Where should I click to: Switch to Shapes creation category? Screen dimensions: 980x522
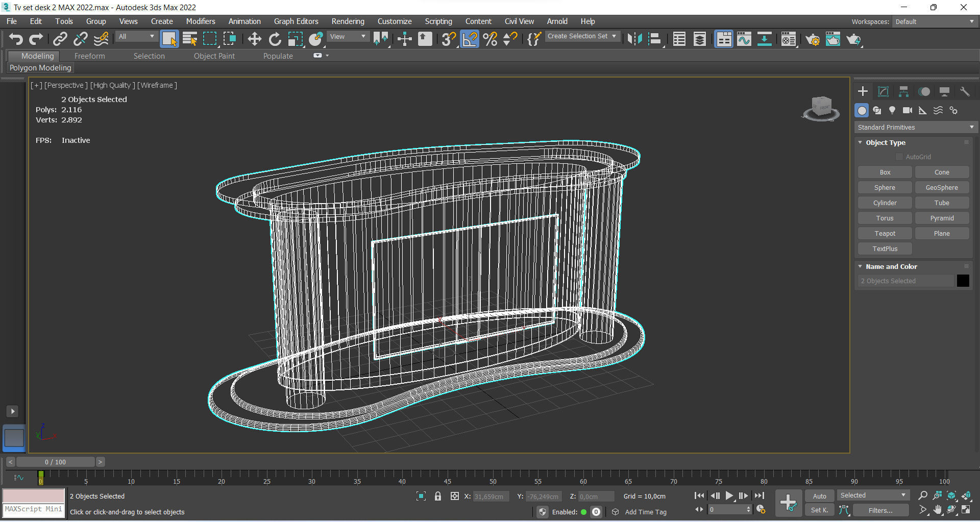tap(877, 110)
